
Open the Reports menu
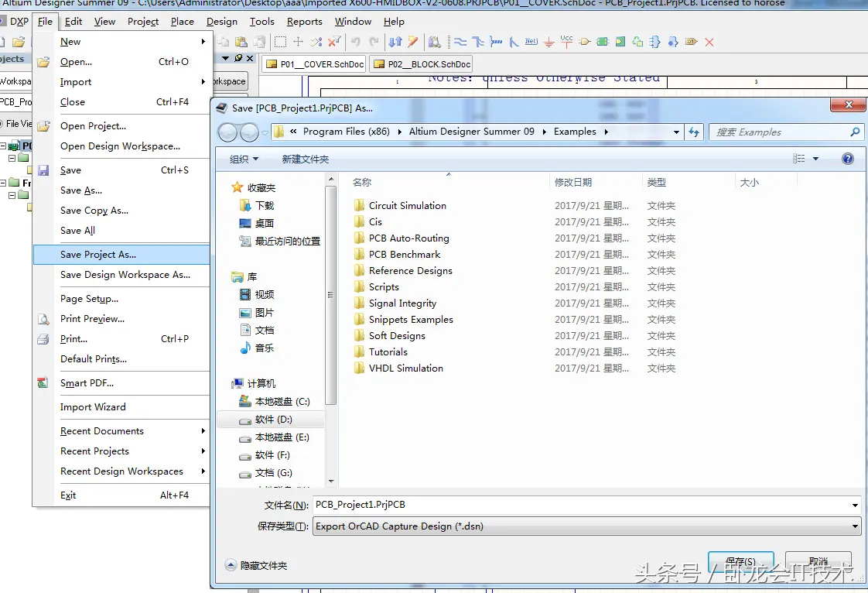pos(305,22)
